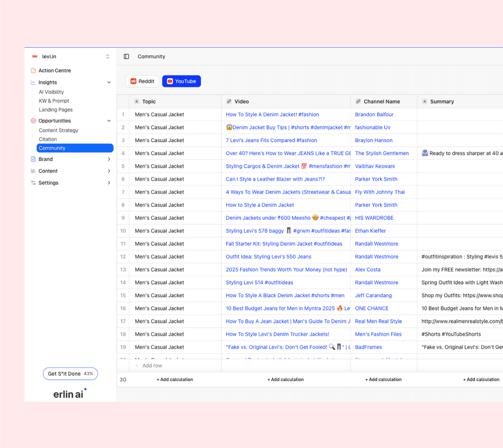Open '7 Levi's Jeans Fits Compared' video link
Image resolution: width=503 pixels, height=448 pixels.
pos(272,140)
